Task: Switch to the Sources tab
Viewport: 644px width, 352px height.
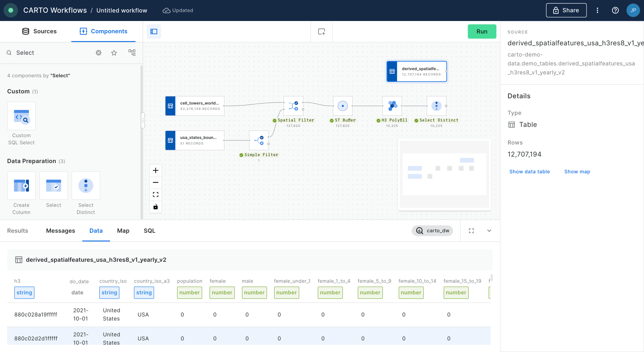Action: click(x=39, y=31)
